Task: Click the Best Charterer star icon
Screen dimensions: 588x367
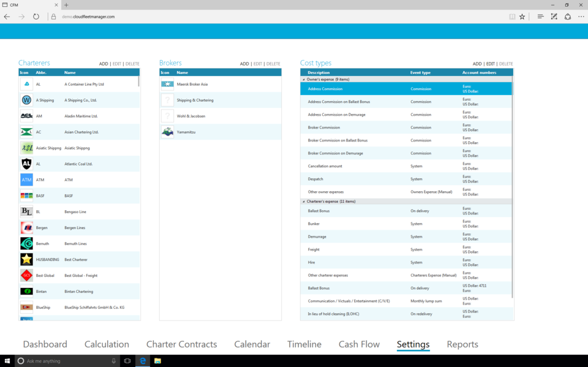Action: coord(26,259)
